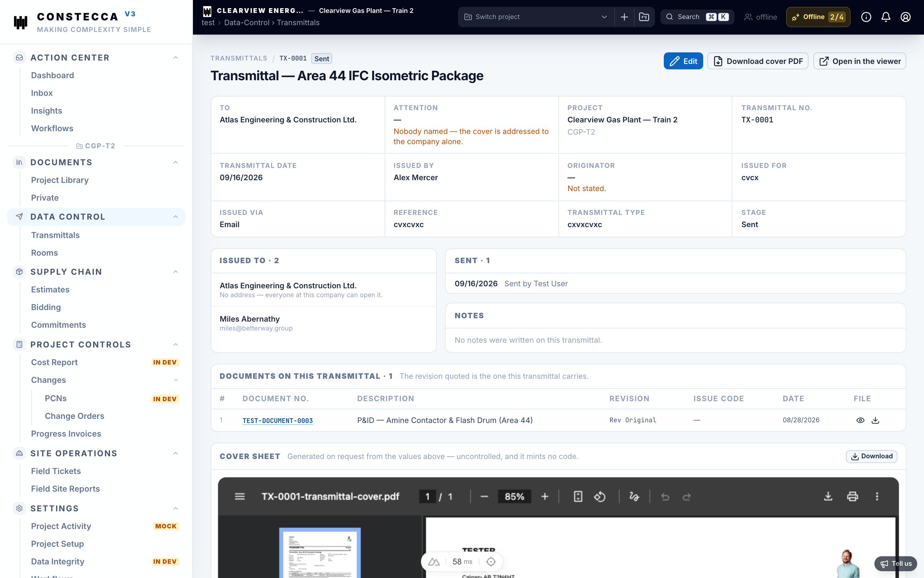Click the info circle icon in header

[x=866, y=17]
